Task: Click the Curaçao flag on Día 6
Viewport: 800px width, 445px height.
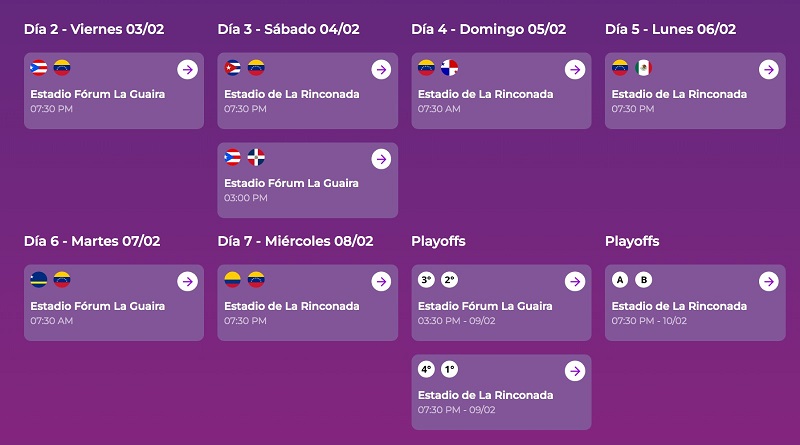Action: [x=39, y=279]
